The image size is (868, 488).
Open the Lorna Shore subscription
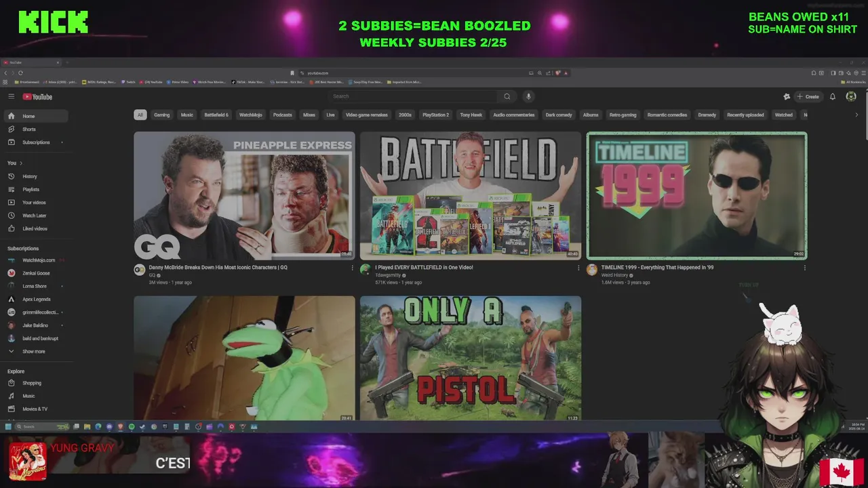pyautogui.click(x=35, y=286)
